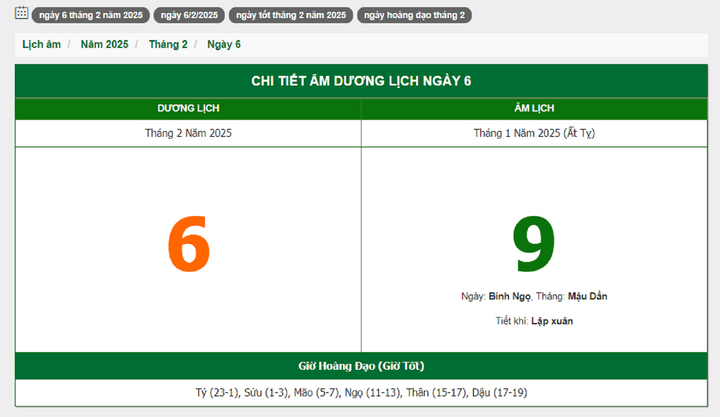Click the "Mậu Dần" month name

click(x=587, y=297)
